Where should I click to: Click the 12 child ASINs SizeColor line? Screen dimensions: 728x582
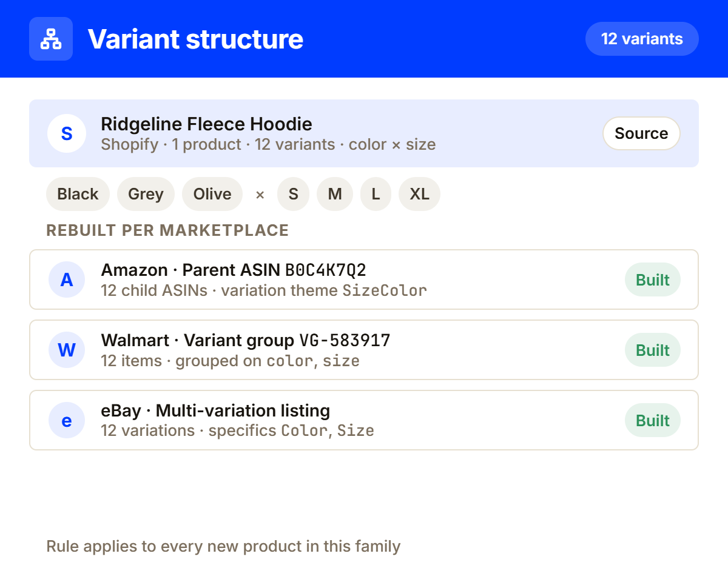tap(264, 290)
